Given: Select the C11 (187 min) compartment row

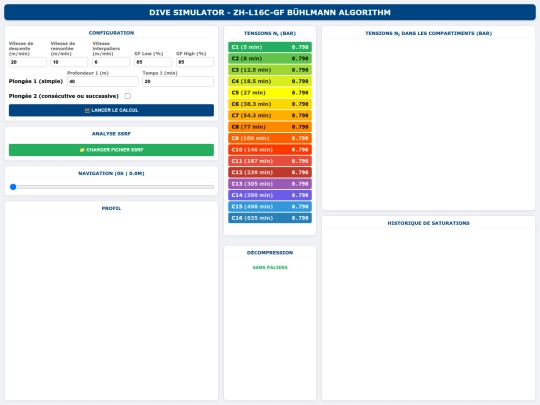Looking at the screenshot, I should 270,161.
